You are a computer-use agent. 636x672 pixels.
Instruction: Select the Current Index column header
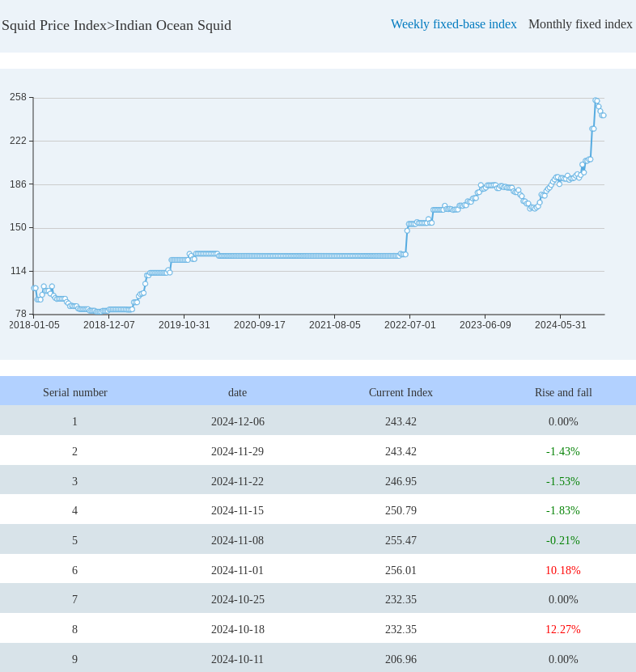pos(401,392)
